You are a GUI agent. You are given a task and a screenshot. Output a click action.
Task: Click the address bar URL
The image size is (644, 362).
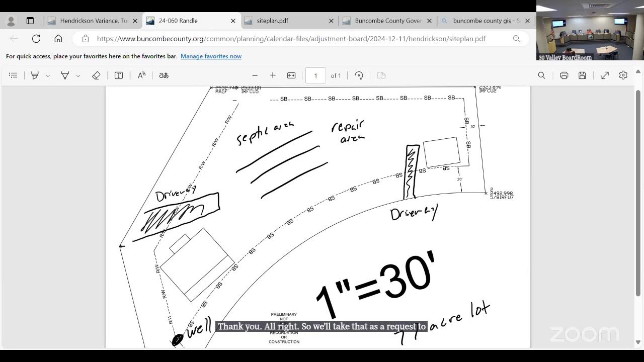[x=291, y=39]
